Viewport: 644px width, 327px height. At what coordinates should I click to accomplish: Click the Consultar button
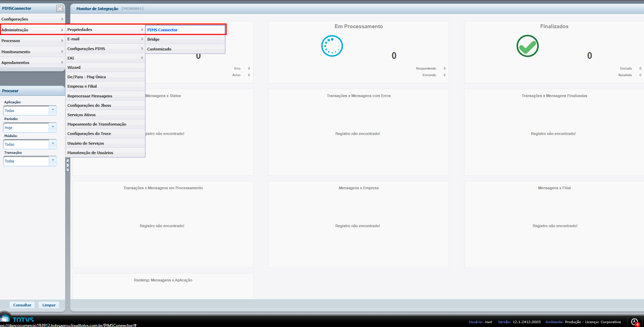click(22, 305)
